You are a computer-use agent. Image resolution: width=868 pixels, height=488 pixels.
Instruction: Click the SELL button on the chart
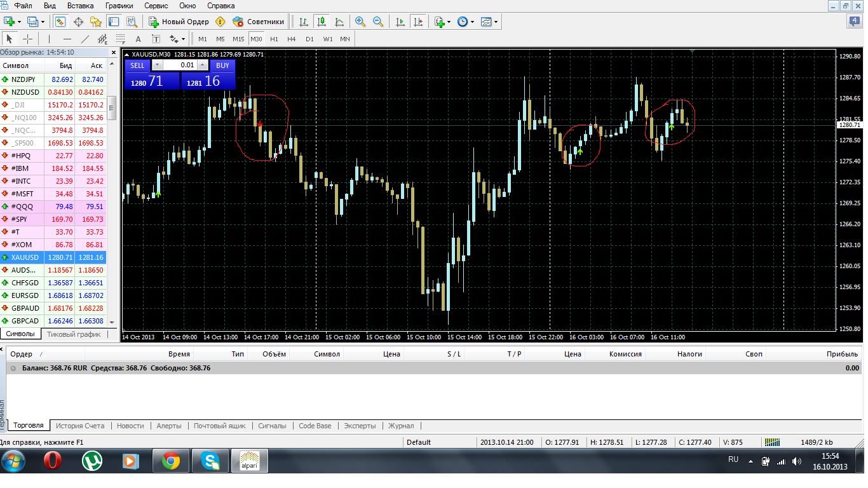click(137, 65)
